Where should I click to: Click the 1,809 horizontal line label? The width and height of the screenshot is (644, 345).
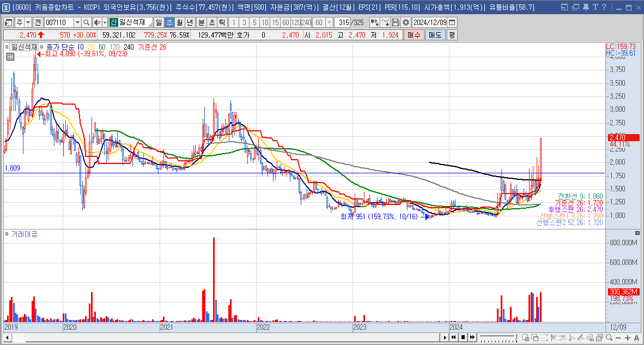(x=13, y=168)
